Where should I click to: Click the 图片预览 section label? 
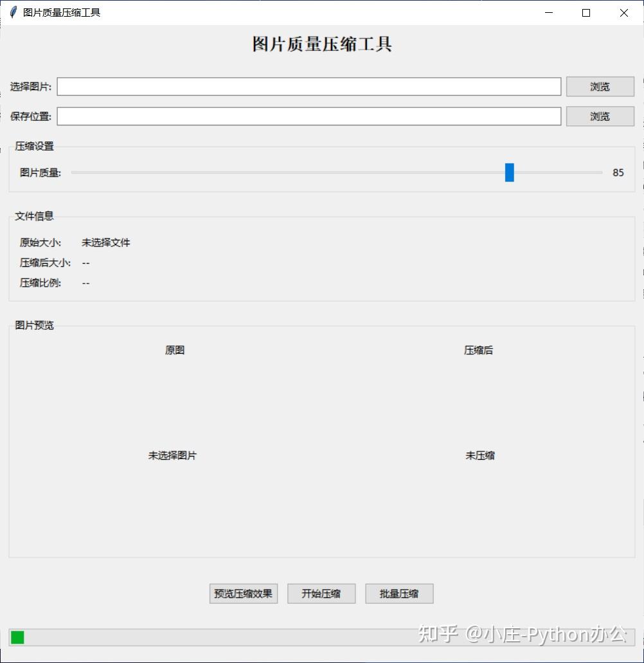pyautogui.click(x=34, y=325)
